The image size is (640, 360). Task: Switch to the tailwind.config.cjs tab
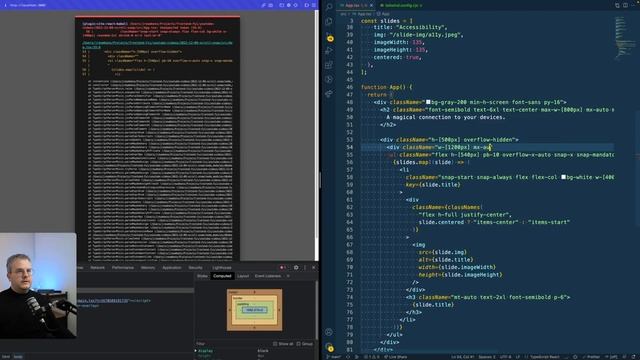point(401,5)
